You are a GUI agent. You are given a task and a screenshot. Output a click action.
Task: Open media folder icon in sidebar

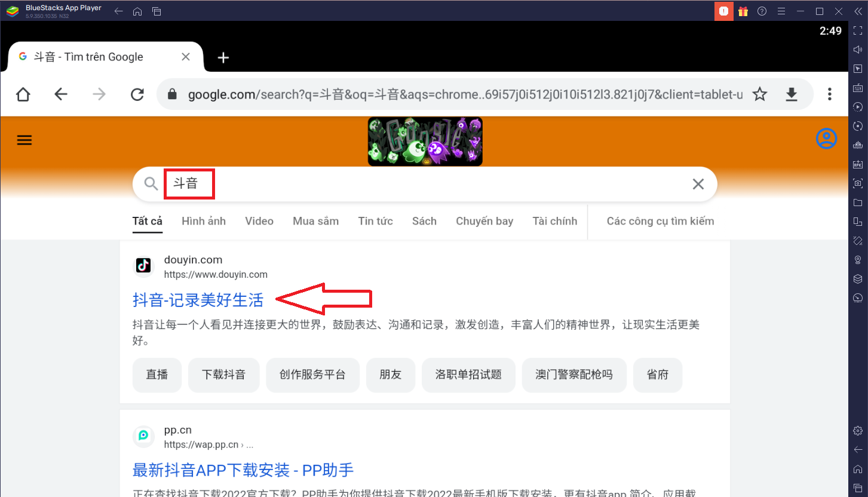(x=858, y=203)
